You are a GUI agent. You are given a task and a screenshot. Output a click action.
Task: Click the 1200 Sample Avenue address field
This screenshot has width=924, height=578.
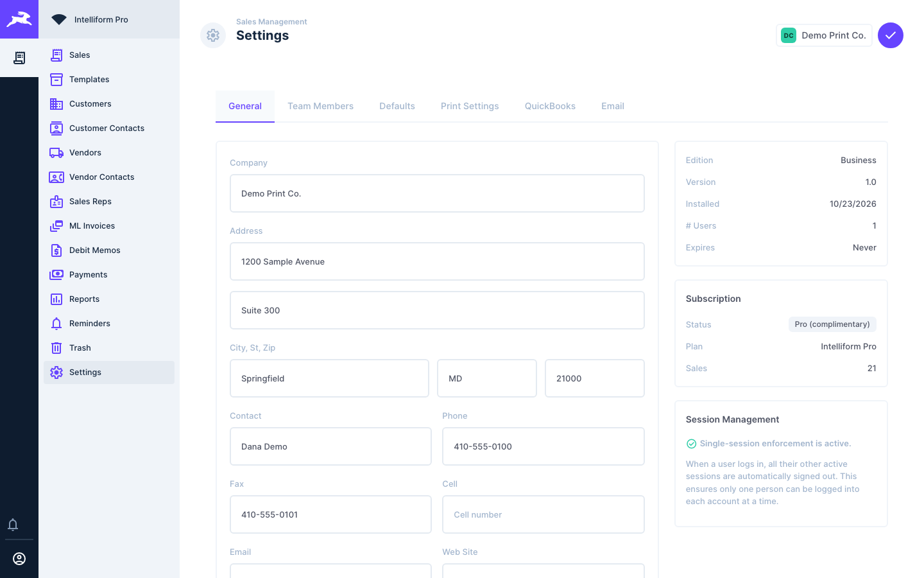click(437, 261)
